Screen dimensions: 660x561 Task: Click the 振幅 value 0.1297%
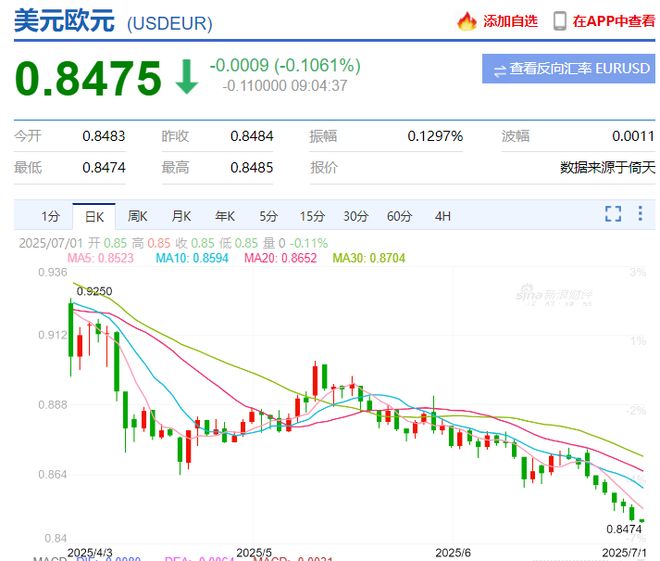tap(435, 136)
